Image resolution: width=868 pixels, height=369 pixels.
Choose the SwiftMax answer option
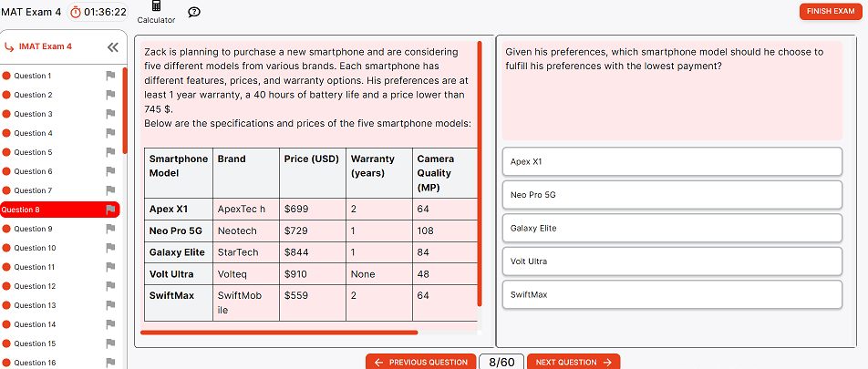point(672,294)
